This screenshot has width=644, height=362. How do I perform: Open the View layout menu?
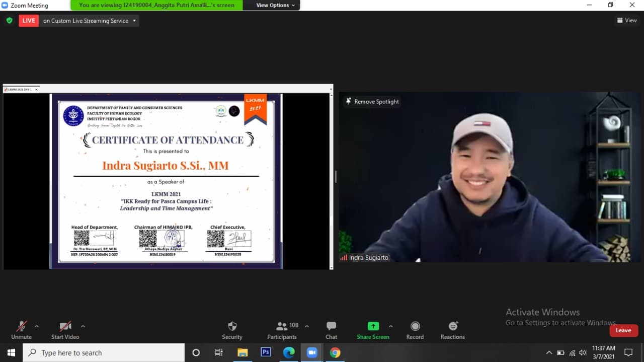tap(627, 21)
